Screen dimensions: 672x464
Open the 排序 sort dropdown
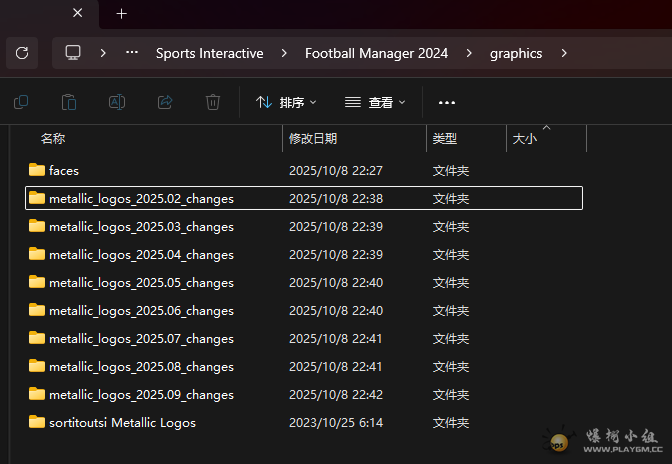click(x=286, y=102)
